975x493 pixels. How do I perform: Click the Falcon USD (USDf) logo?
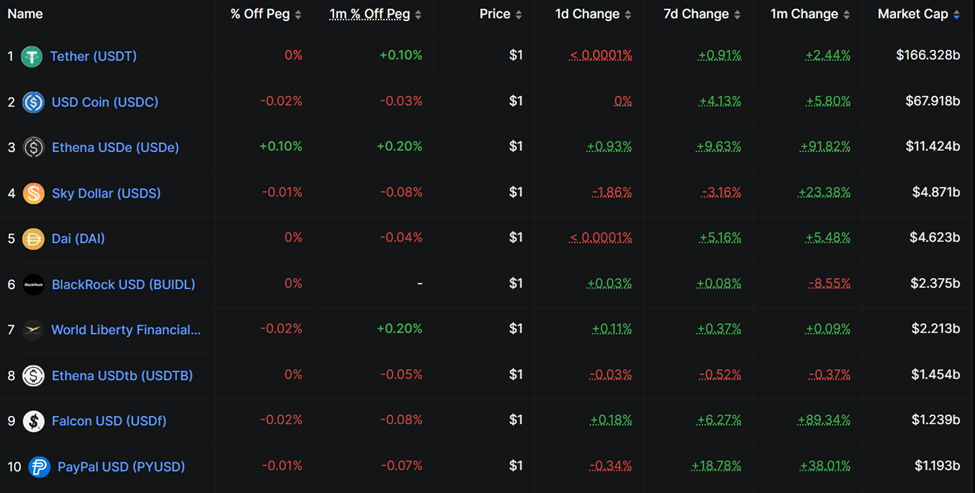[x=33, y=422]
